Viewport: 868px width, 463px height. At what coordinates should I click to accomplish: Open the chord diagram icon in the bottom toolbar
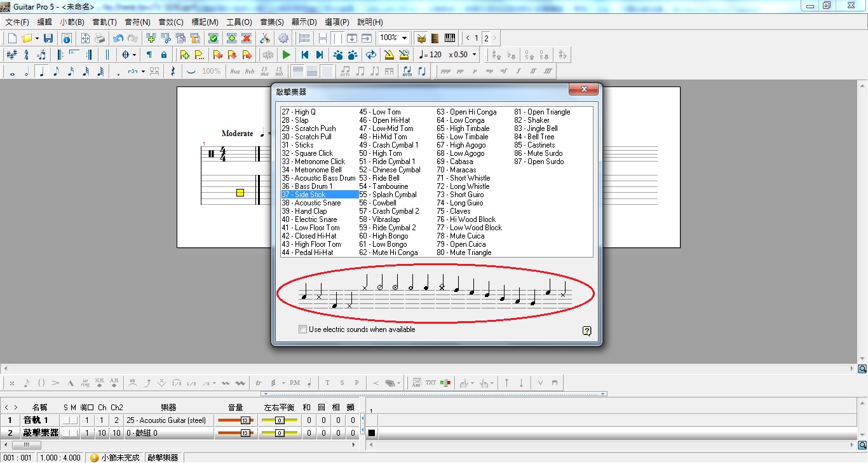click(416, 383)
